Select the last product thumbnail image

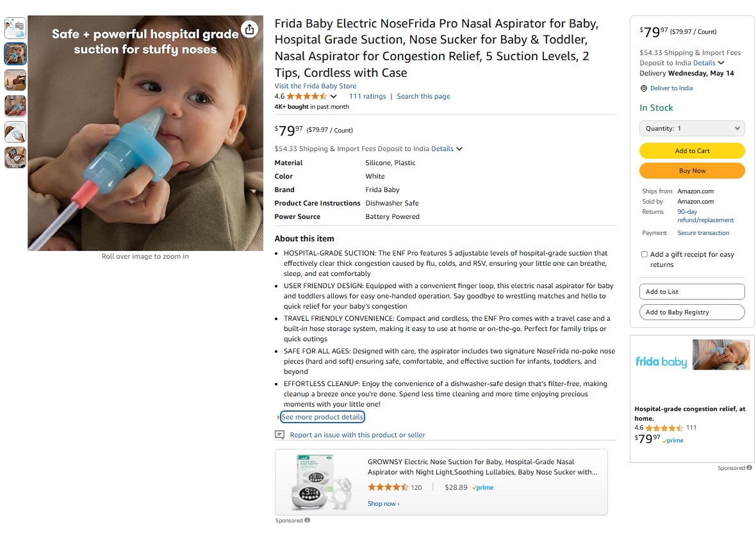[15, 158]
